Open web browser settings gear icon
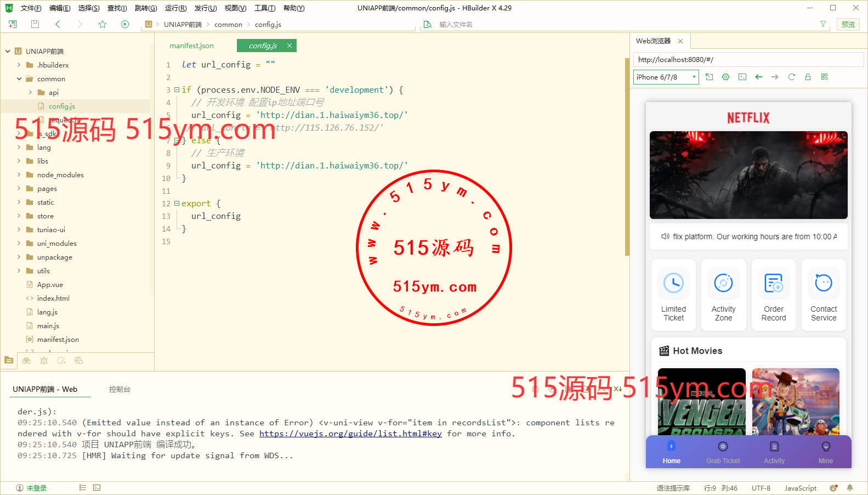868x495 pixels. point(725,77)
